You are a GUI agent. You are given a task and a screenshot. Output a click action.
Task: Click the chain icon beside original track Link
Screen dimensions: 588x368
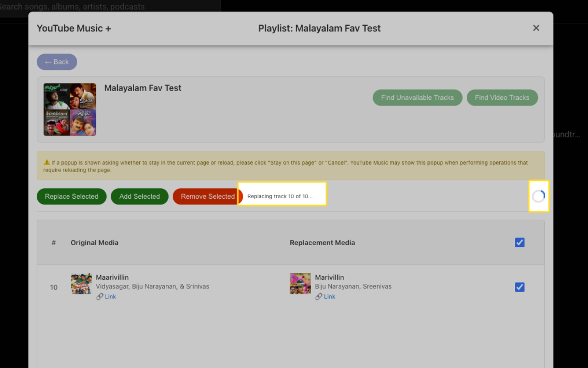[x=100, y=297]
